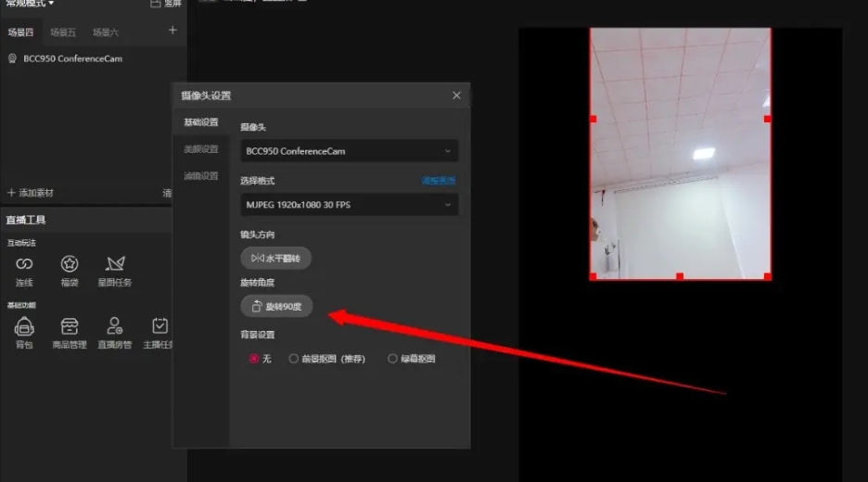
Task: Switch to 美颜设置 beauty settings tab
Action: [201, 149]
